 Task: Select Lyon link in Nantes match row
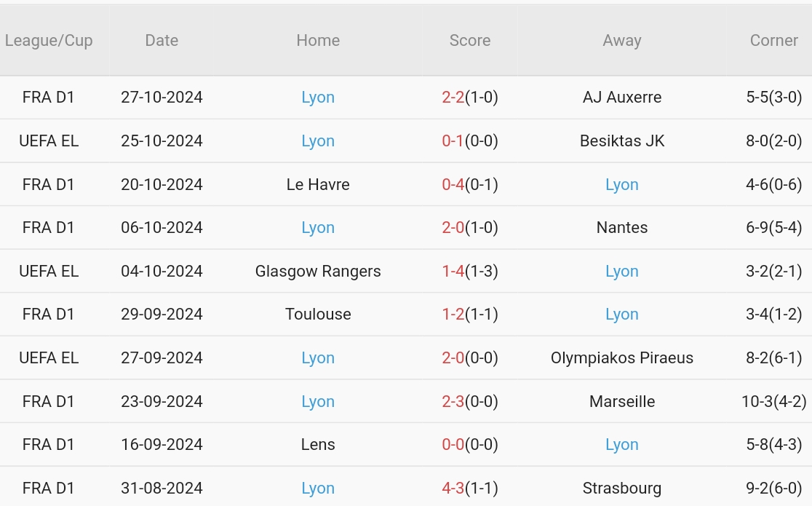click(318, 228)
